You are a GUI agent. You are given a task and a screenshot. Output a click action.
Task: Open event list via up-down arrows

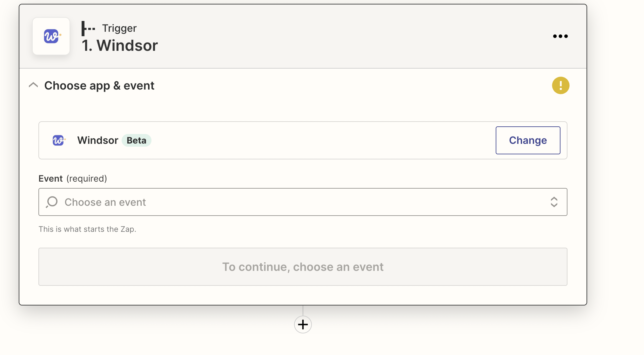(x=554, y=202)
